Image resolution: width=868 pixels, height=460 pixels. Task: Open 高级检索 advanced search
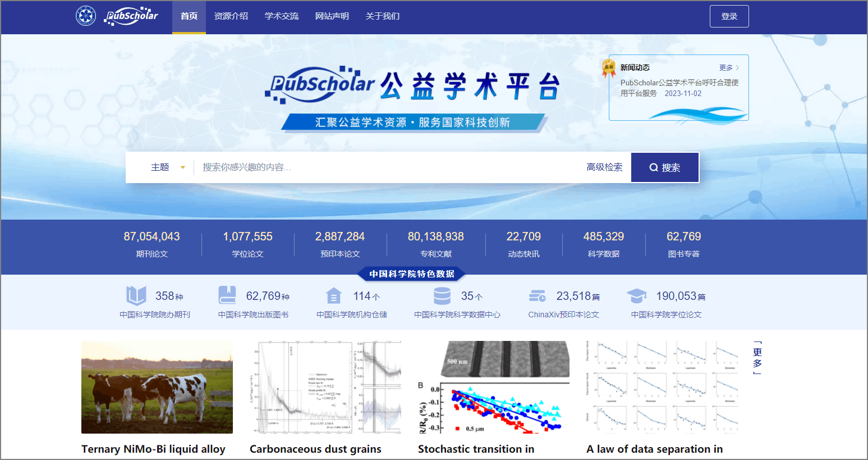click(604, 167)
